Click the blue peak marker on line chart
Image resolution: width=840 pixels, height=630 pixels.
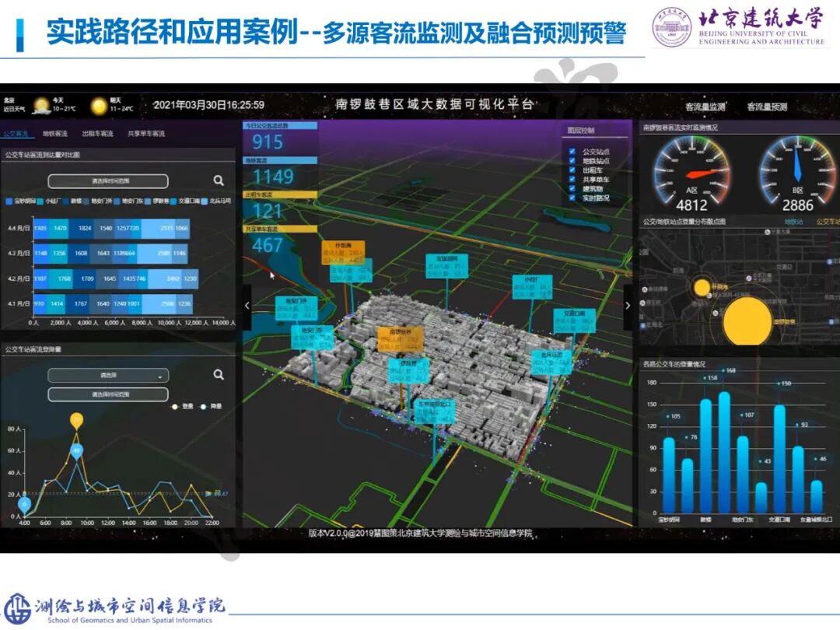tap(76, 451)
